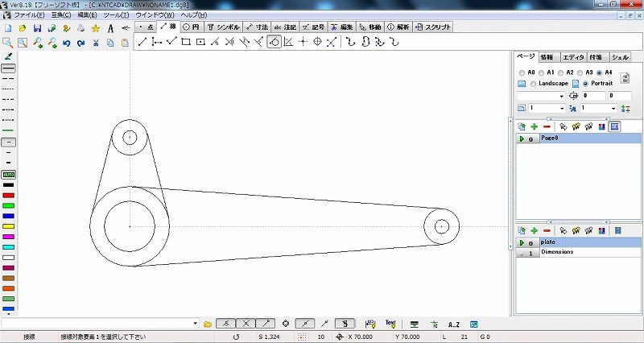The width and height of the screenshot is (644, 343).
Task: Switch to the 情報 panel tab
Action: coord(547,57)
